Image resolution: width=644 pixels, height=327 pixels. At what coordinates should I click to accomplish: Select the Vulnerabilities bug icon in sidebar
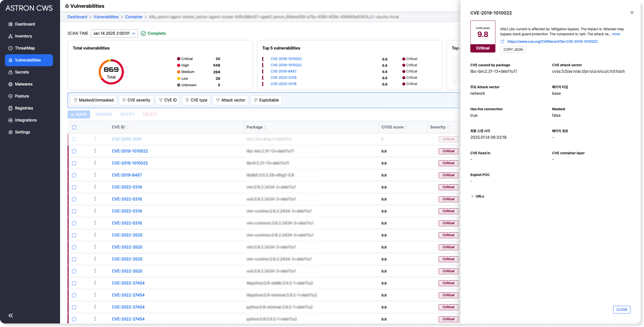point(10,60)
